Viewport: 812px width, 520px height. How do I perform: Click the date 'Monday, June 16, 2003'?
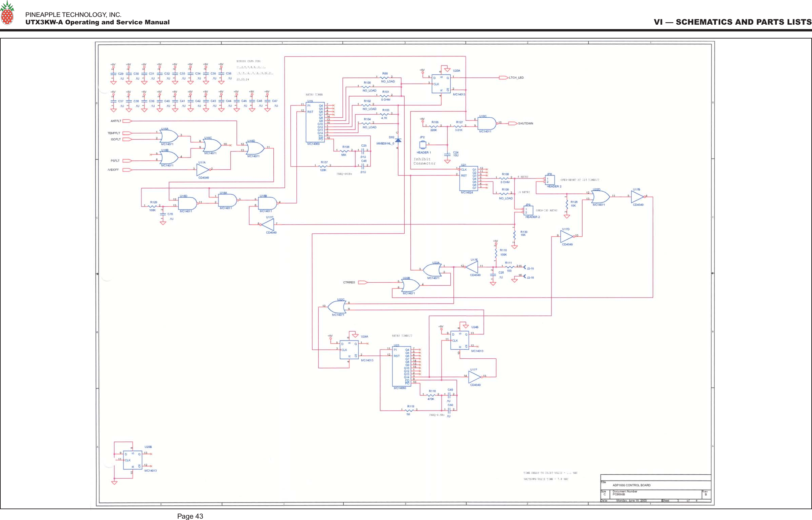(x=631, y=501)
